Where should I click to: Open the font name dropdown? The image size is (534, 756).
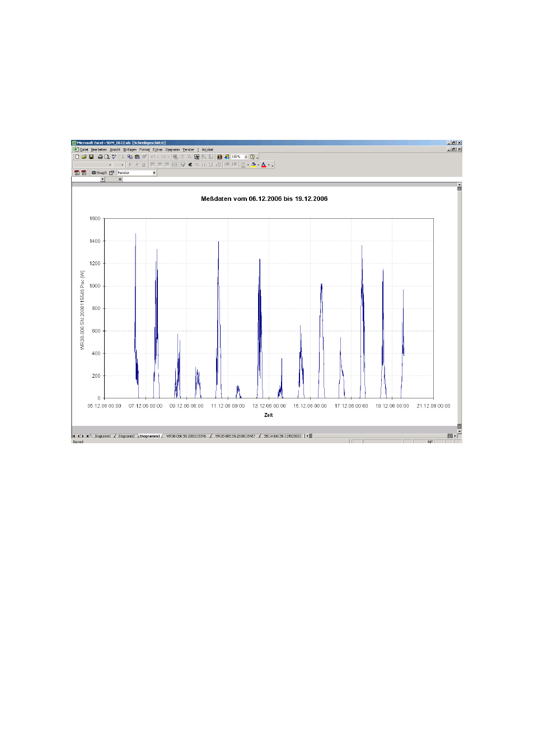(x=110, y=165)
